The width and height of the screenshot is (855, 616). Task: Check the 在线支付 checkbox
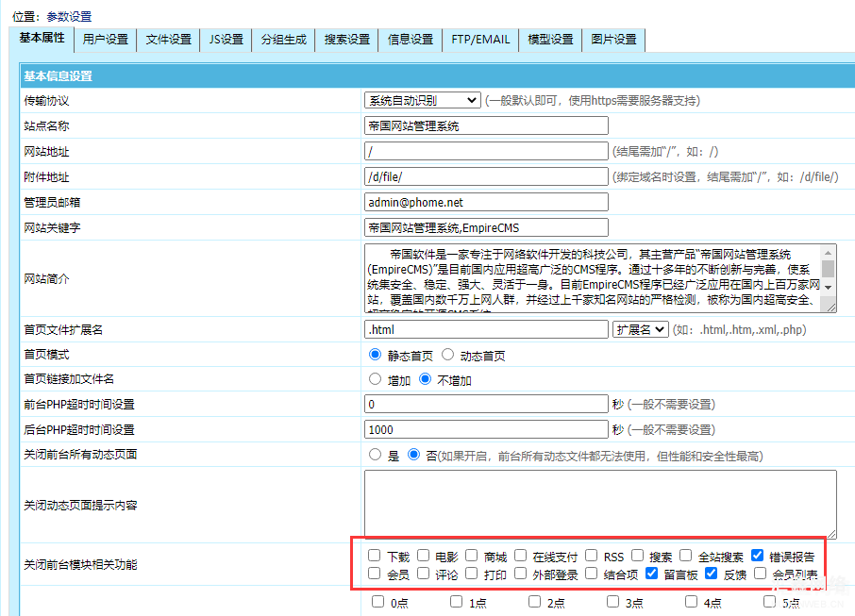(x=520, y=556)
